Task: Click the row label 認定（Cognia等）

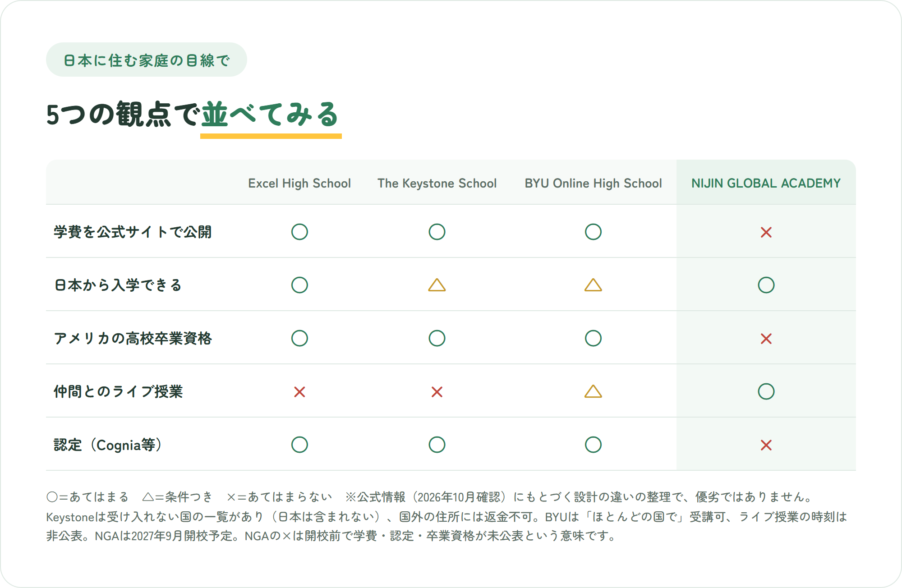Action: tap(107, 445)
